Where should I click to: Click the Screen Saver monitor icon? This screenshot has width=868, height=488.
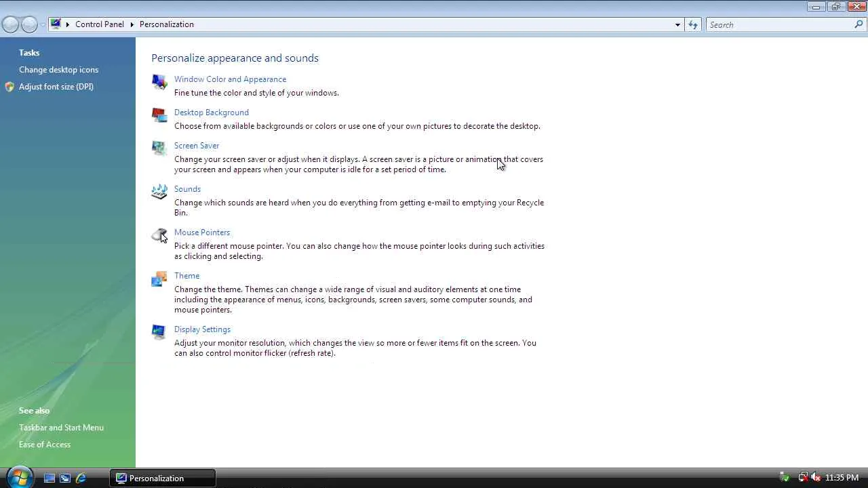pyautogui.click(x=159, y=148)
